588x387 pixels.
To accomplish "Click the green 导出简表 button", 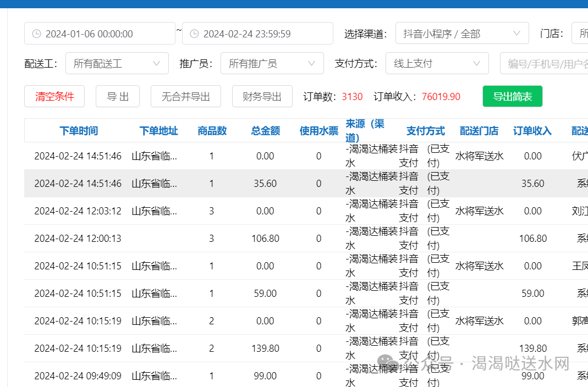I will coord(512,96).
